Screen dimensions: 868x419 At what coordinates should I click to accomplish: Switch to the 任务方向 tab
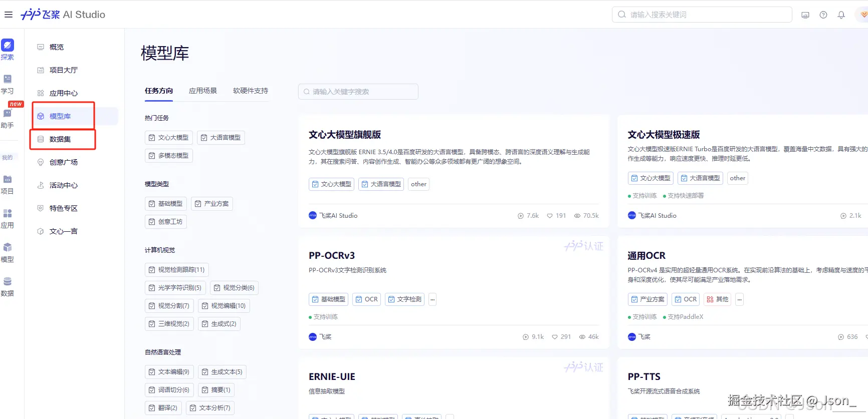click(159, 91)
